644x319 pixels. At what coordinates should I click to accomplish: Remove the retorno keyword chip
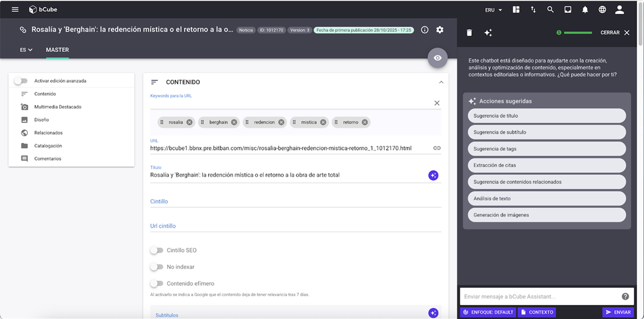[364, 122]
